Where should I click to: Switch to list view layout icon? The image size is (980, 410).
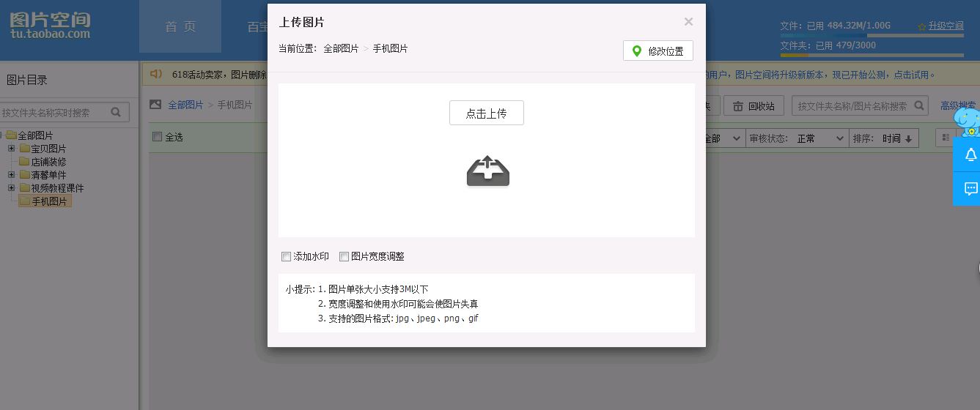[x=946, y=138]
